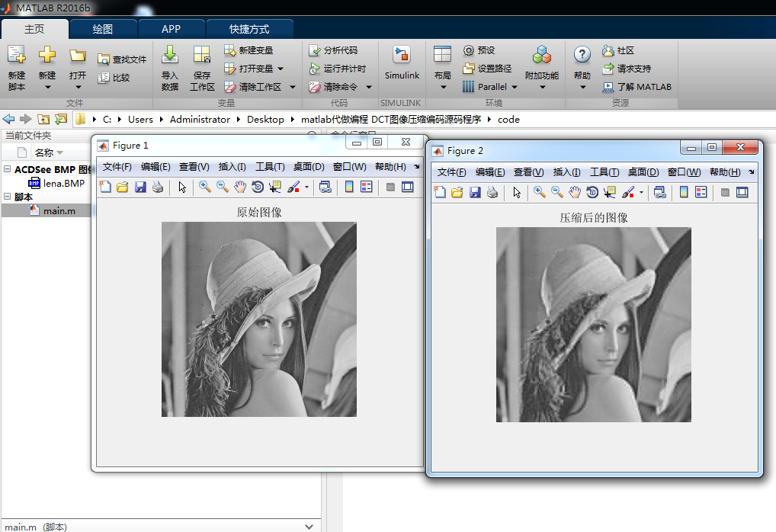This screenshot has width=776, height=532.
Task: Click New Figure icon in Figure 1 toolbar
Action: click(105, 187)
